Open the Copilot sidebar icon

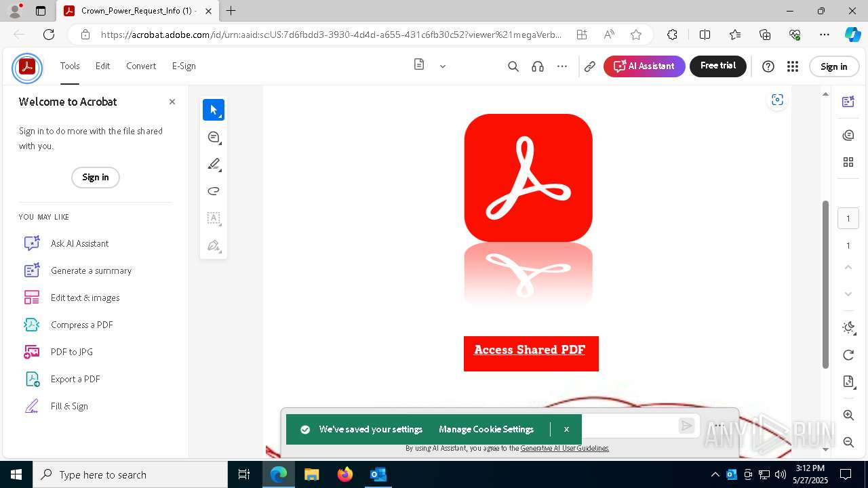(852, 35)
